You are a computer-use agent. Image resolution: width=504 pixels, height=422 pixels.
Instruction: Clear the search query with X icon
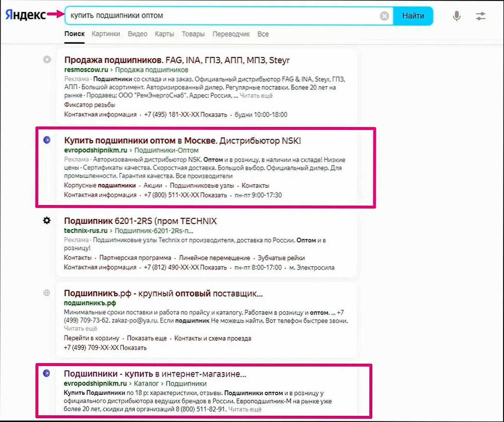click(384, 16)
